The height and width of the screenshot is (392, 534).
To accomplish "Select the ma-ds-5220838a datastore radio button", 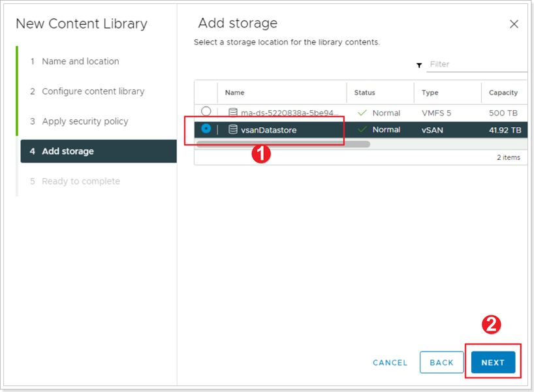I will pos(206,112).
